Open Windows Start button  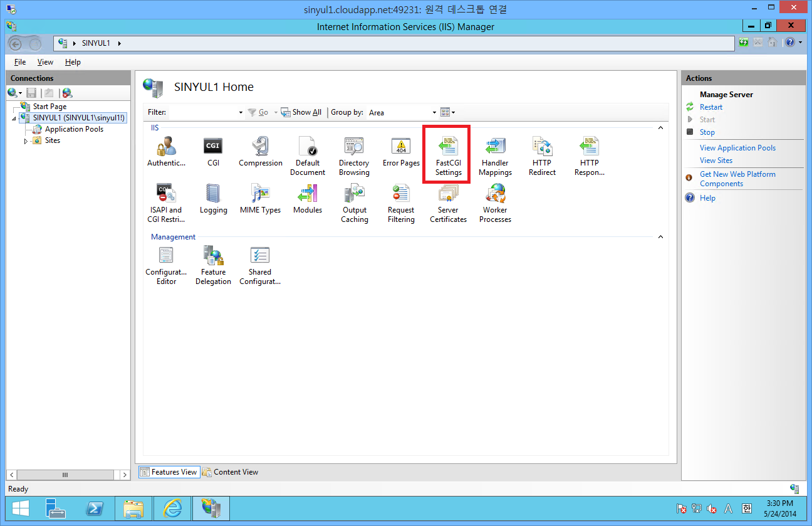coord(20,508)
